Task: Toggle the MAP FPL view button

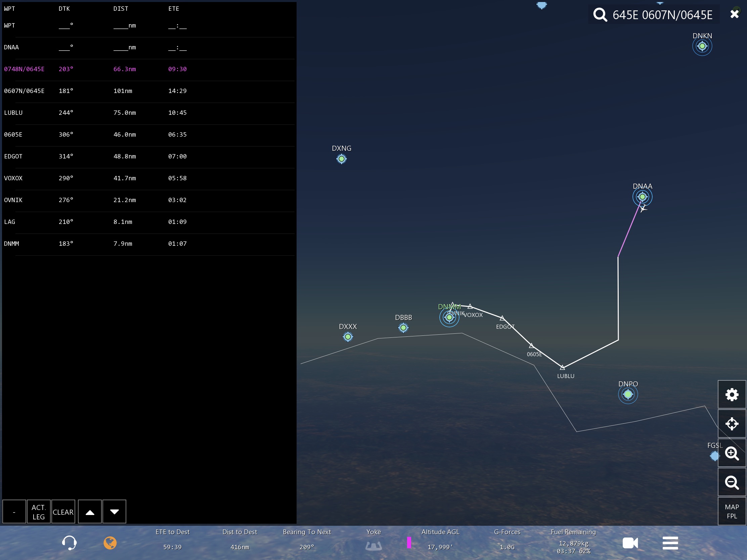Action: point(732,511)
